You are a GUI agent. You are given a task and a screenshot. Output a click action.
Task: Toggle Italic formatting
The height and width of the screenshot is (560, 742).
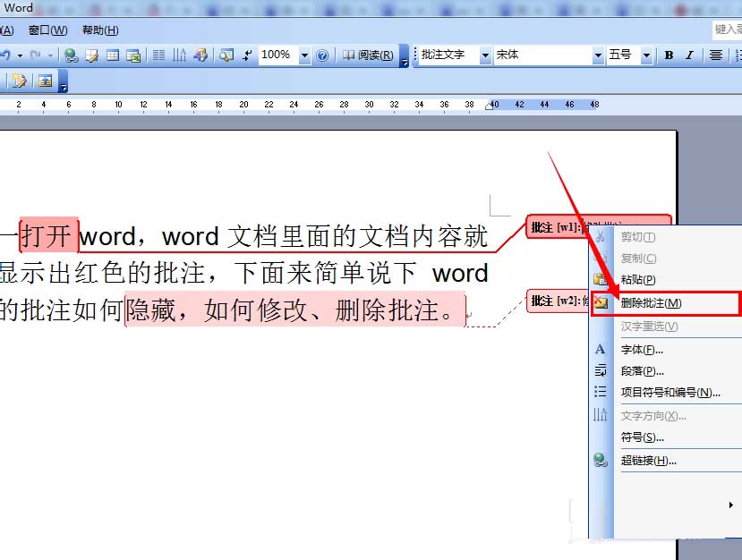point(689,55)
